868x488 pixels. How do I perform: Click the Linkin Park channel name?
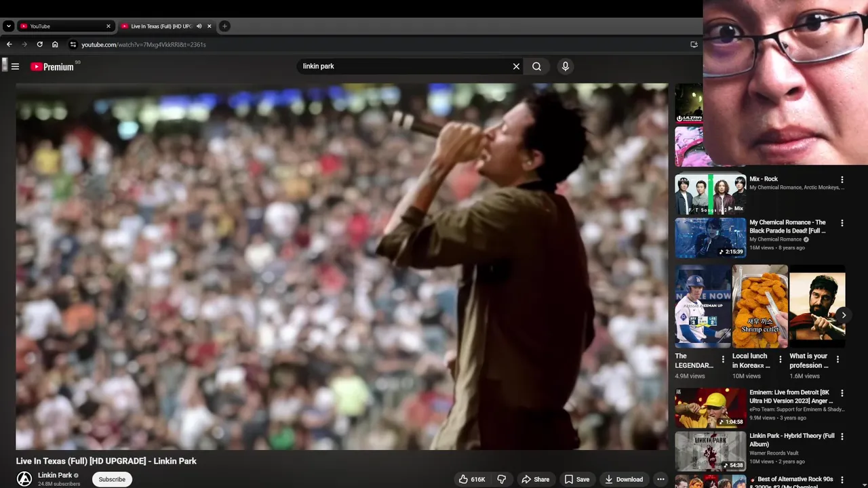click(55, 475)
